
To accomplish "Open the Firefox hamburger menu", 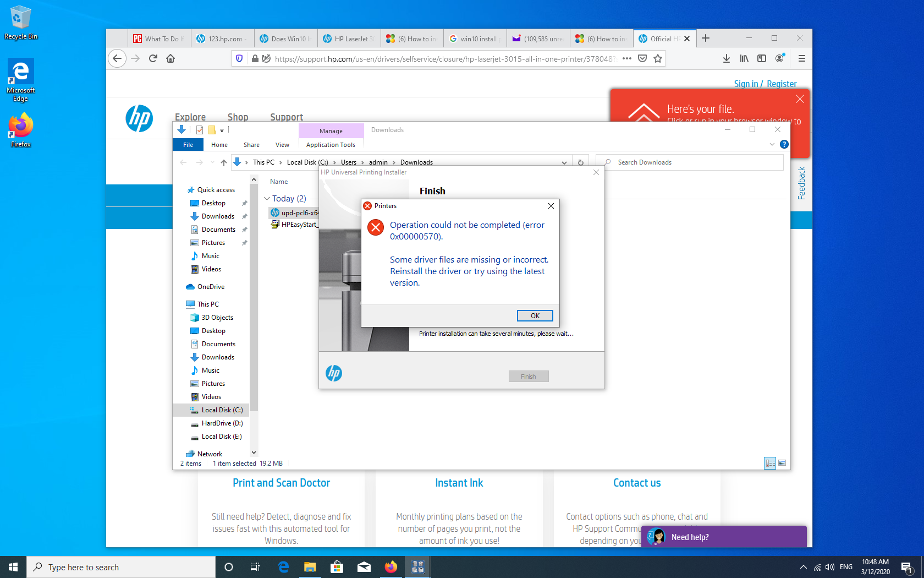I will tap(802, 58).
